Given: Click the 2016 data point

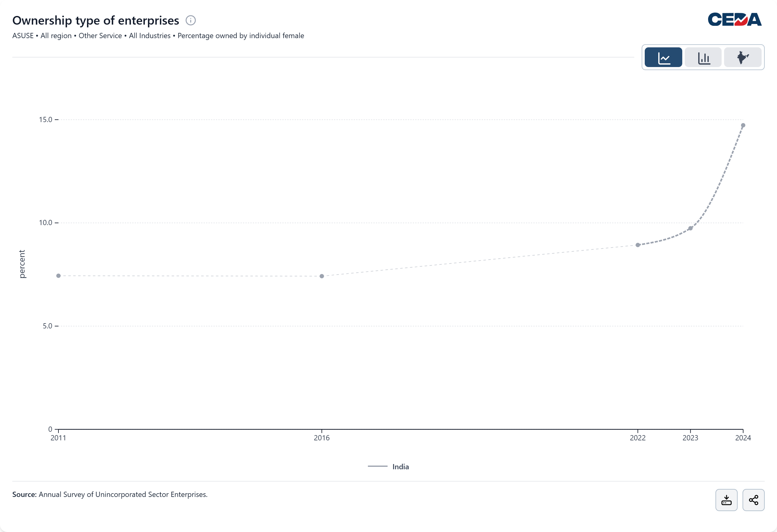Looking at the screenshot, I should pyautogui.click(x=322, y=276).
